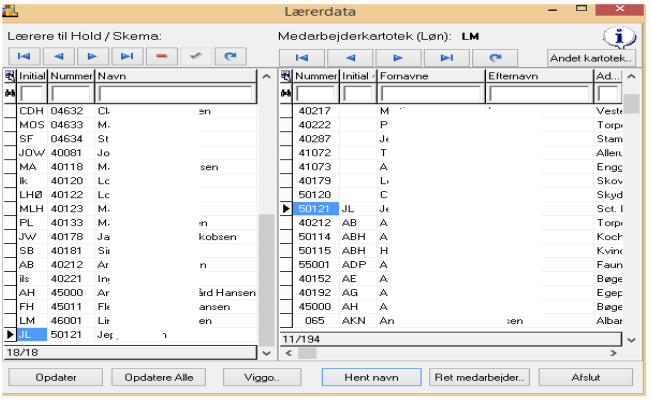This screenshot has width=651, height=404.
Task: Click the application icon in title bar
Action: 10,11
